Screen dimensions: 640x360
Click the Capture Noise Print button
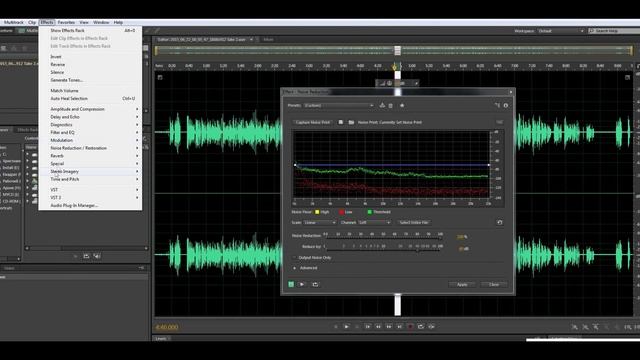[313, 122]
